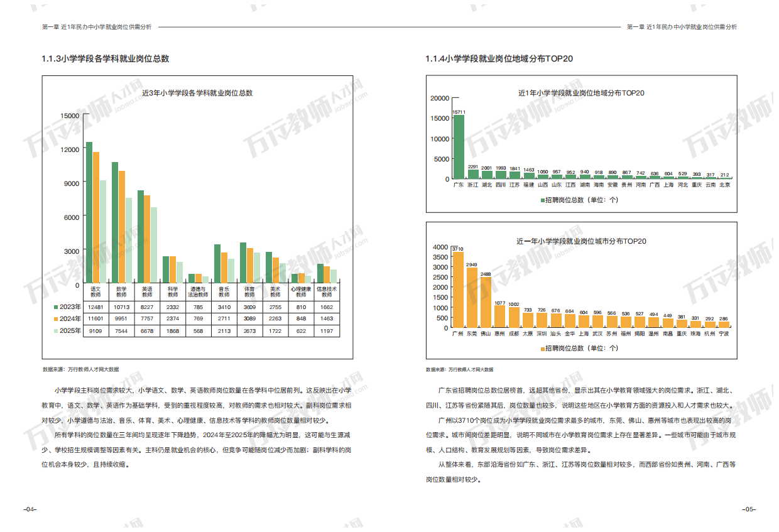Click the 杭州 city axis label

click(x=710, y=334)
